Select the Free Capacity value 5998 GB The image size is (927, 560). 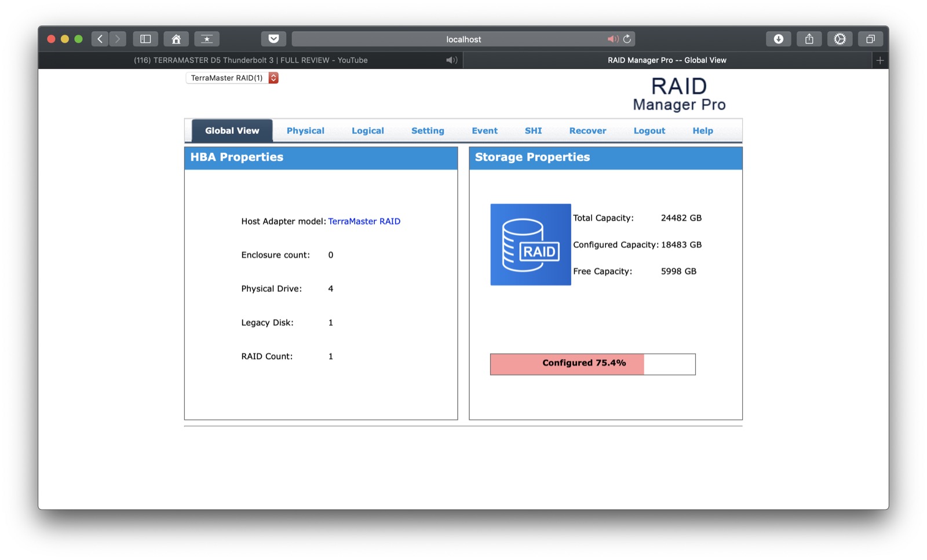[678, 272]
